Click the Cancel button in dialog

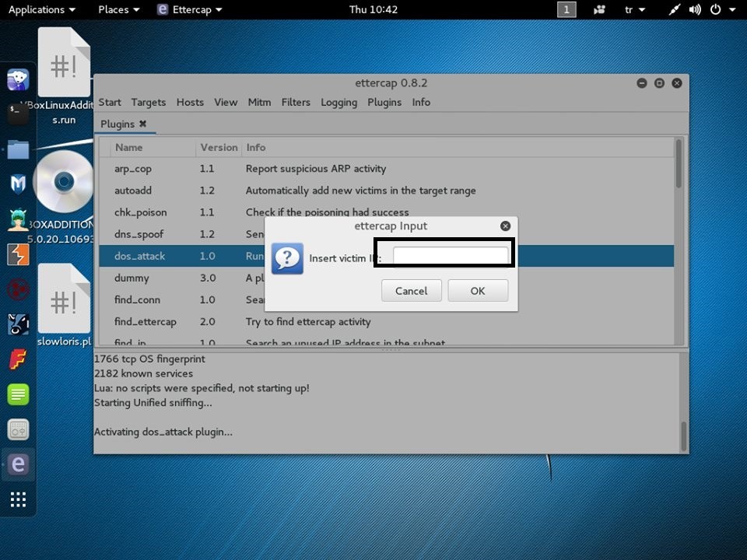point(411,290)
